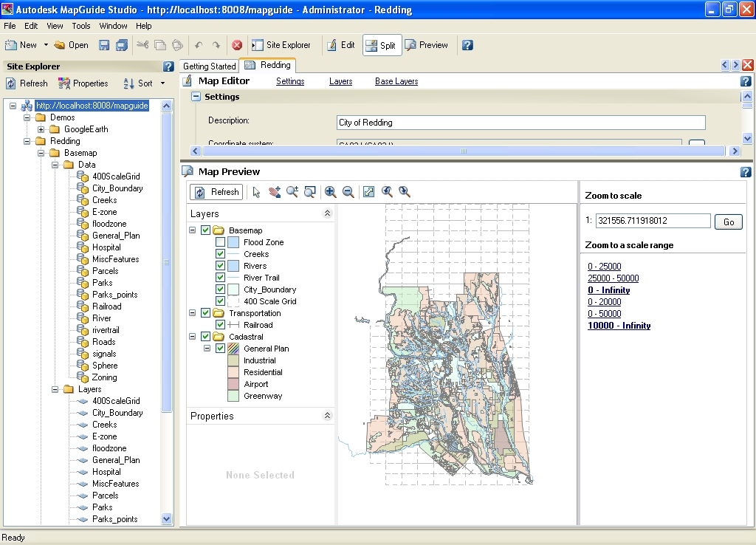Image resolution: width=756 pixels, height=545 pixels.
Task: Click the Residential legend color swatch
Action: 233,372
